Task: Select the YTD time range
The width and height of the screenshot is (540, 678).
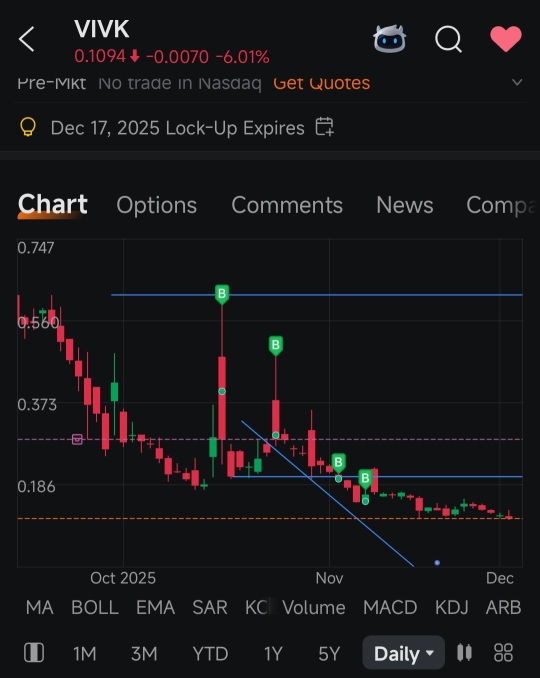Action: 210,653
